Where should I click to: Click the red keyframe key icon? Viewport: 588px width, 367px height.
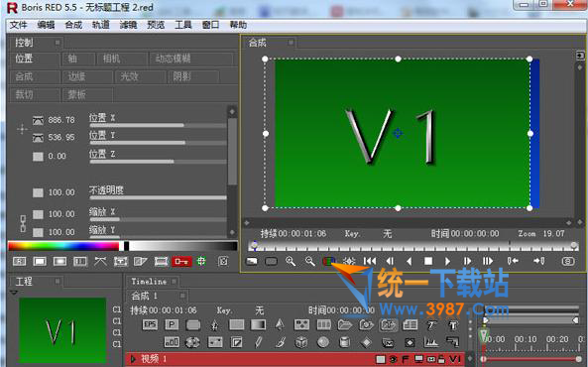tap(181, 261)
